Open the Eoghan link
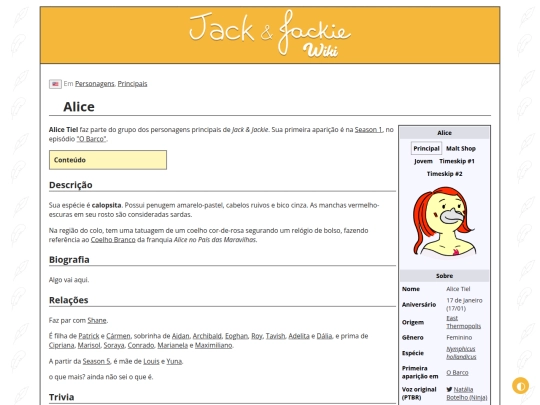 [x=236, y=336]
